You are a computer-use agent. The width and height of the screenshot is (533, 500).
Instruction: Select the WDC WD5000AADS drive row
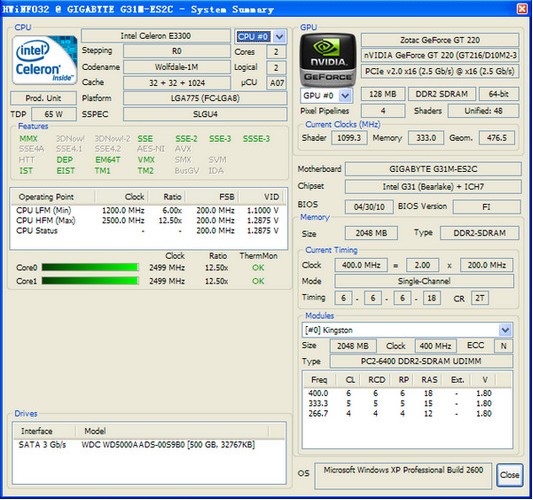coord(149,445)
